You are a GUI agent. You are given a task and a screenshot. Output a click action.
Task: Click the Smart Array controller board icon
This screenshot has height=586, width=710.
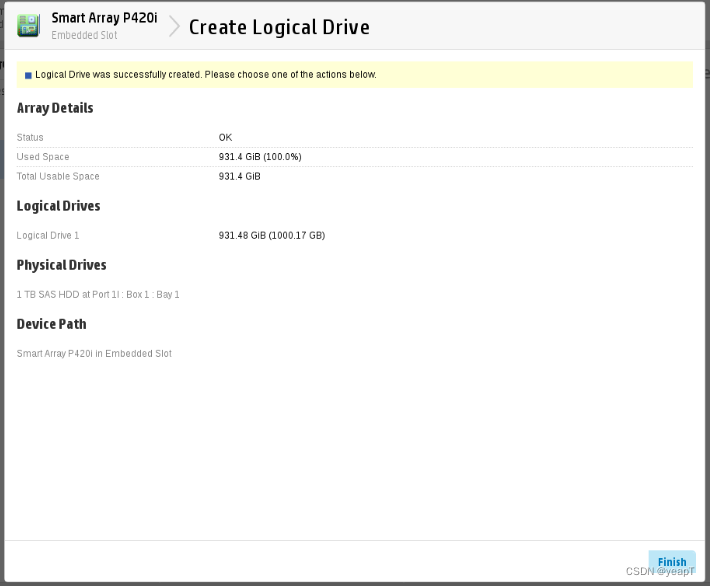[28, 25]
